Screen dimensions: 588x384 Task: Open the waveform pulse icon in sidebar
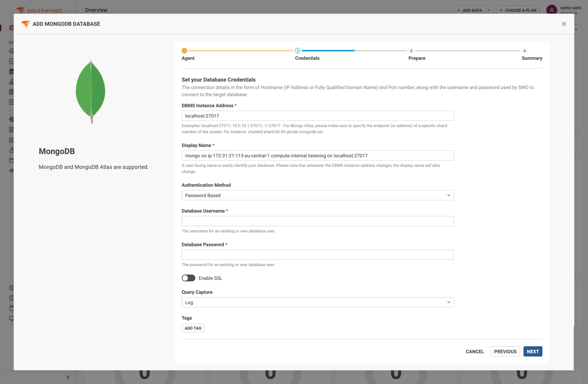tap(11, 170)
